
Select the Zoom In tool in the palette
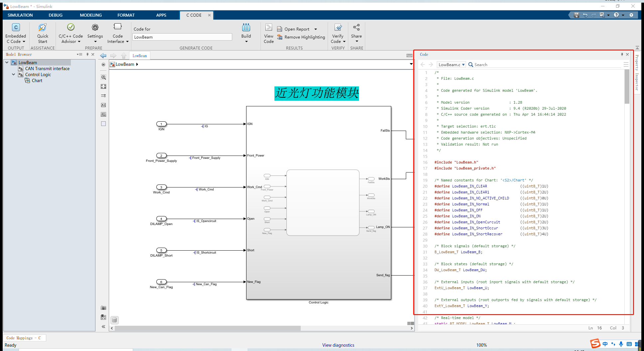point(103,77)
